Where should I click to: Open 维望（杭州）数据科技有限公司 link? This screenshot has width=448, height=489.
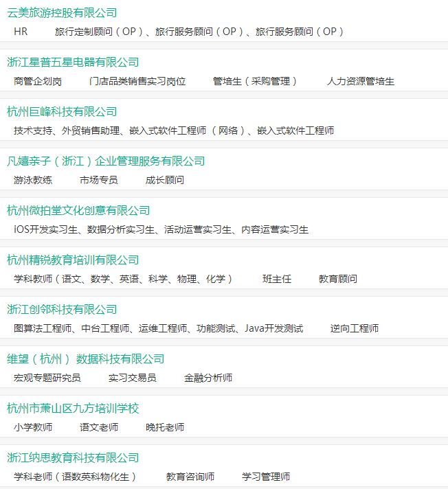(x=86, y=359)
